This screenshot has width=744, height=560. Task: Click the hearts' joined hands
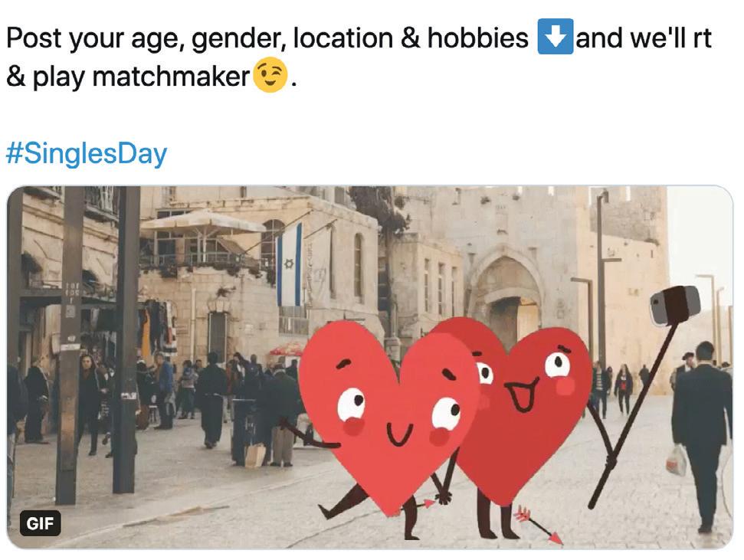pos(444,496)
